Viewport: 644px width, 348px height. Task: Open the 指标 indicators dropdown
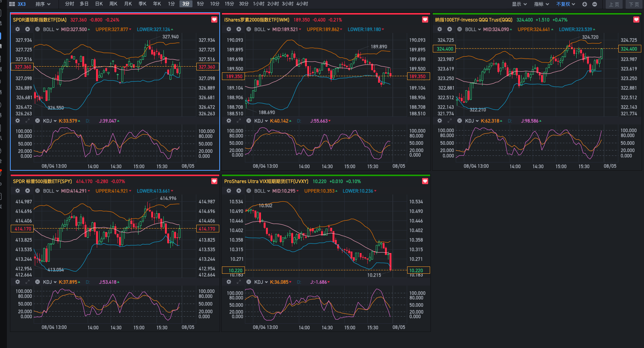point(541,4)
